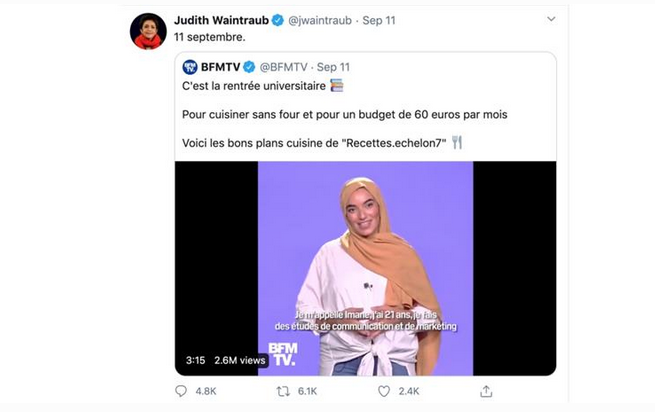The image size is (655, 412).
Task: Open the share tweet upload icon
Action: [x=486, y=391]
